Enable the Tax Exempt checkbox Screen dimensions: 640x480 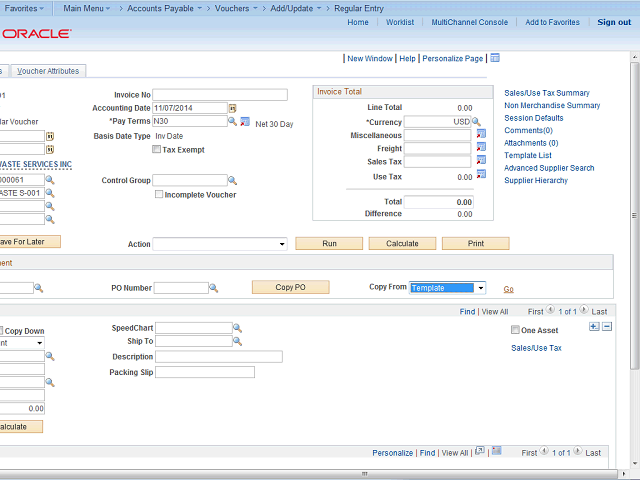point(156,149)
